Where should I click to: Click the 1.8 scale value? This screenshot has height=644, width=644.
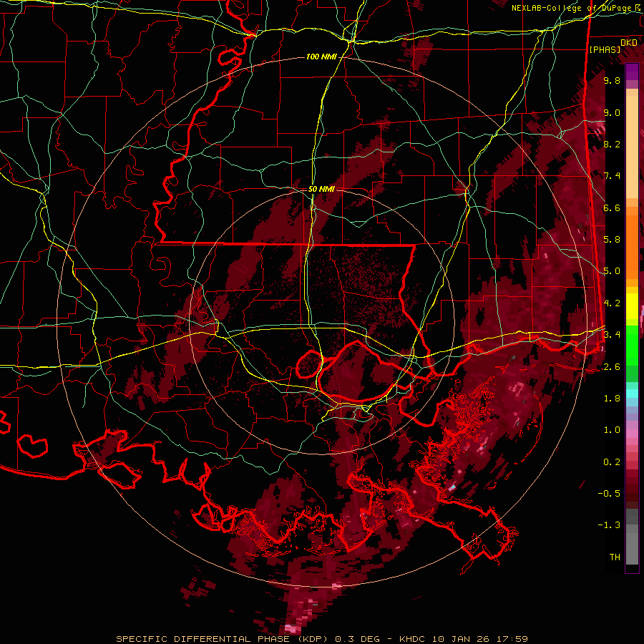pos(612,398)
